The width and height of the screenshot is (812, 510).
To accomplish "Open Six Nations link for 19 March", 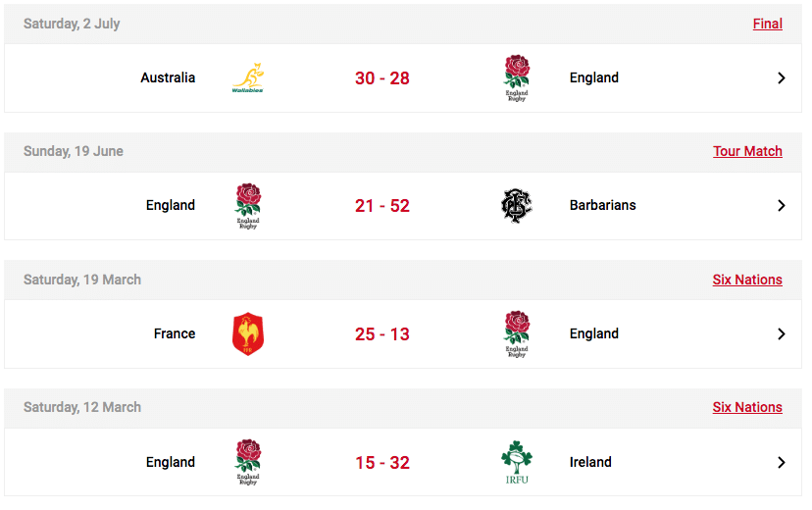I will point(747,280).
